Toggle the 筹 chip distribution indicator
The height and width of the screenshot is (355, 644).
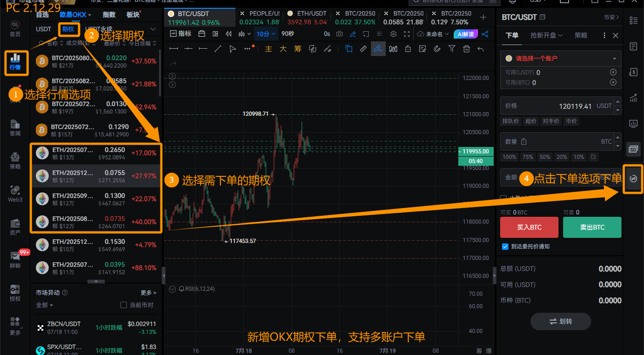pos(298,48)
